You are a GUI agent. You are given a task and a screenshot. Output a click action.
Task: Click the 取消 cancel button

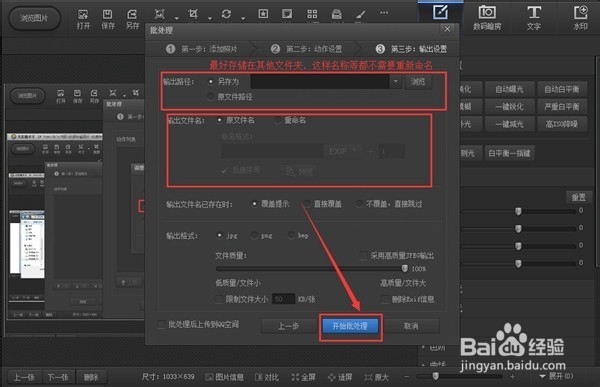point(411,326)
